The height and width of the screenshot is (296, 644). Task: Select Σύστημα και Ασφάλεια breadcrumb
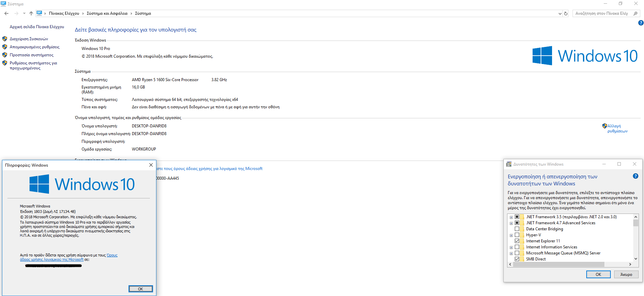coord(107,13)
